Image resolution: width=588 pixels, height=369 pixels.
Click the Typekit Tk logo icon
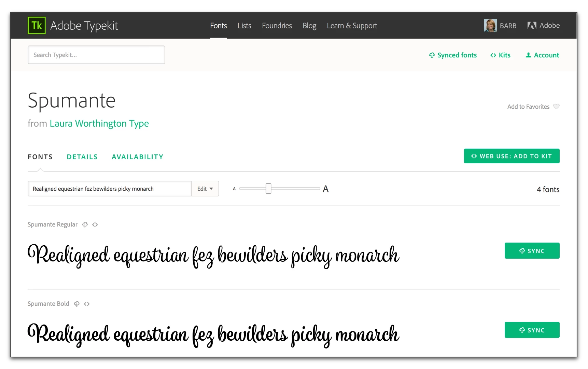pos(37,26)
